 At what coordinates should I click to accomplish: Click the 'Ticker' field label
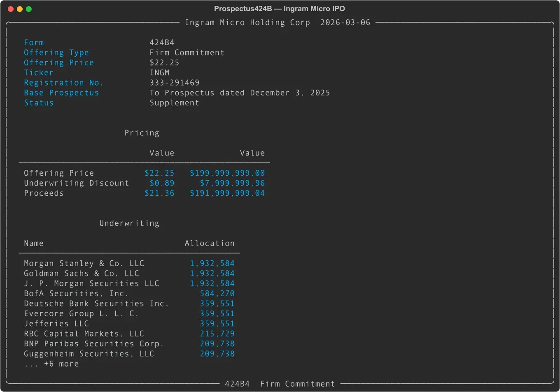coord(39,73)
